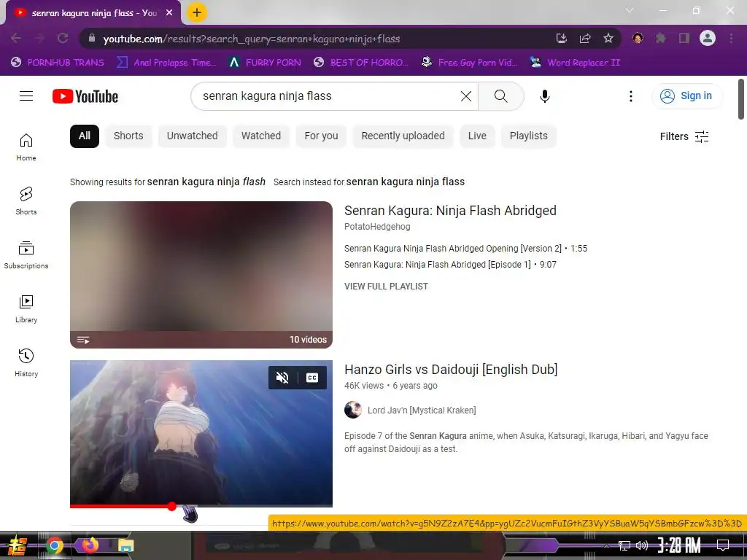Click the Start button on taskbar
The image size is (747, 560).
point(17,545)
